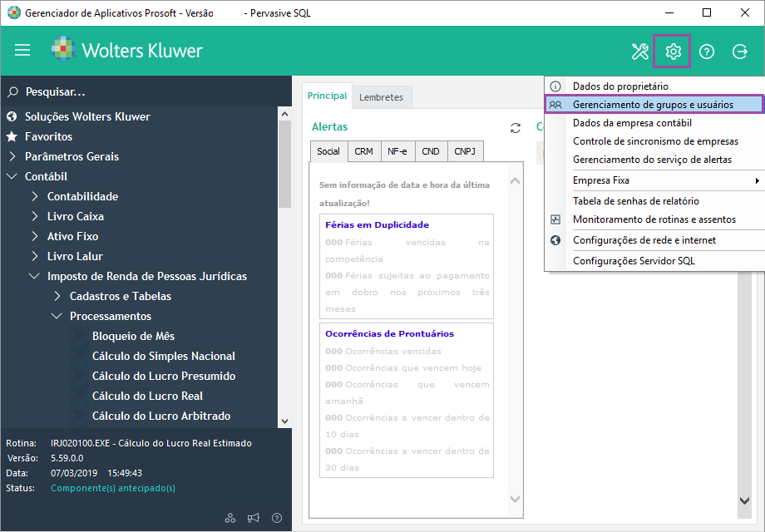Select the Social alerts tab
Screen dimensions: 765x532
[328, 151]
